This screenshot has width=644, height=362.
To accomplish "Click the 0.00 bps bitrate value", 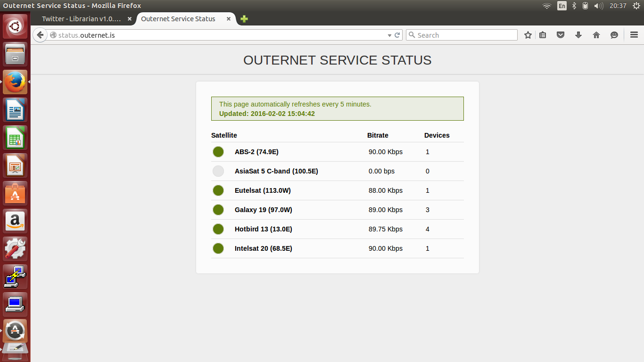I will coord(381,171).
